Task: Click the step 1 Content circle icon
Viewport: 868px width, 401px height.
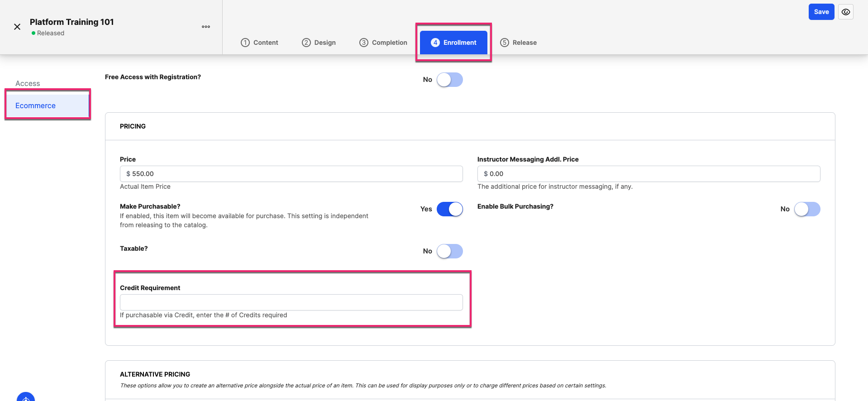Action: click(x=245, y=43)
